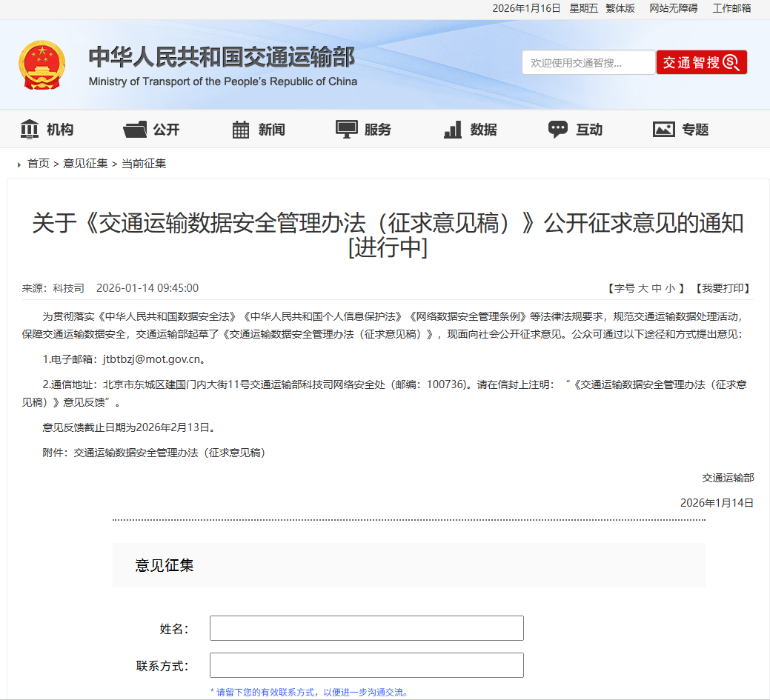
Task: Click the 联系方式 input field
Action: (366, 664)
